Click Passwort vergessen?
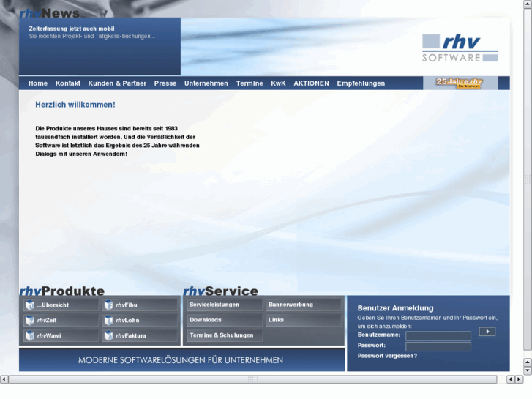532x399 pixels. (387, 356)
